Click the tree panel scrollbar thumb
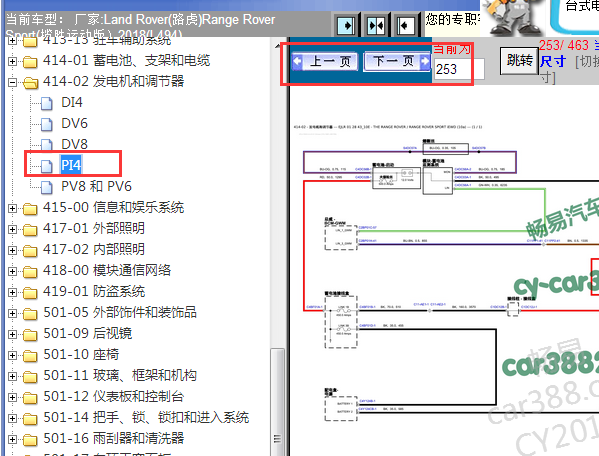This screenshot has height=456, width=599. (x=277, y=402)
